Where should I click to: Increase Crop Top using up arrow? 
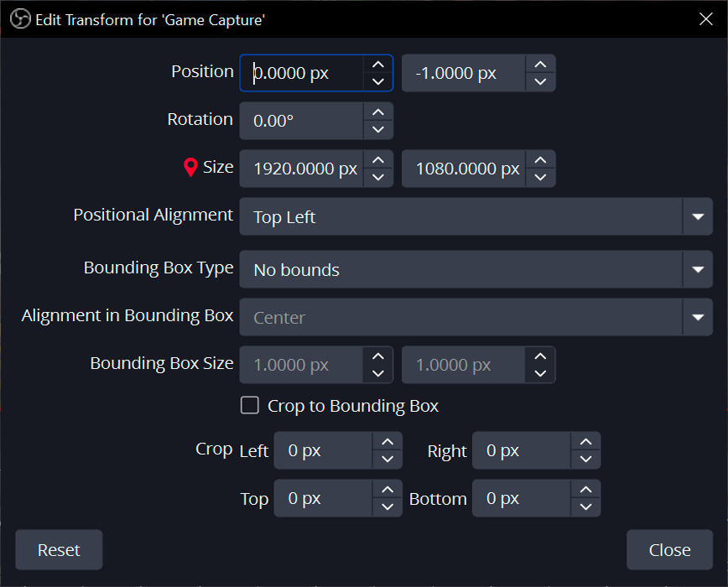387,490
